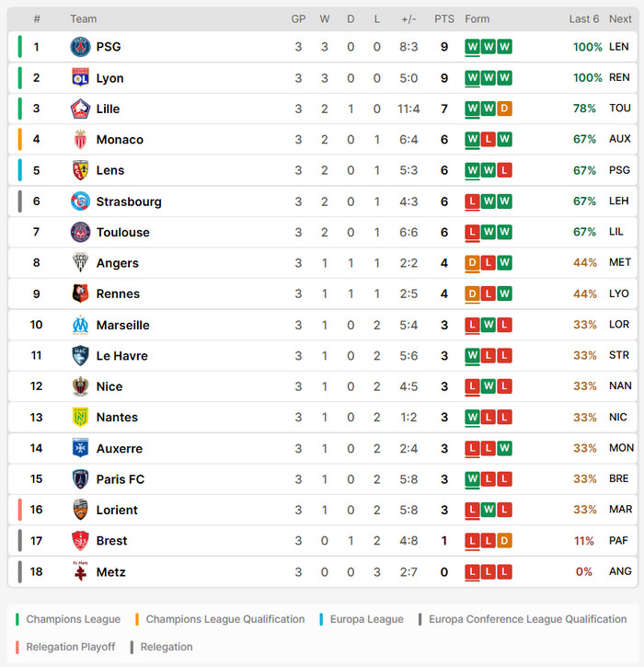Click the Toulouse club crest icon
Viewport: 644px width, 667px height.
[x=81, y=232]
